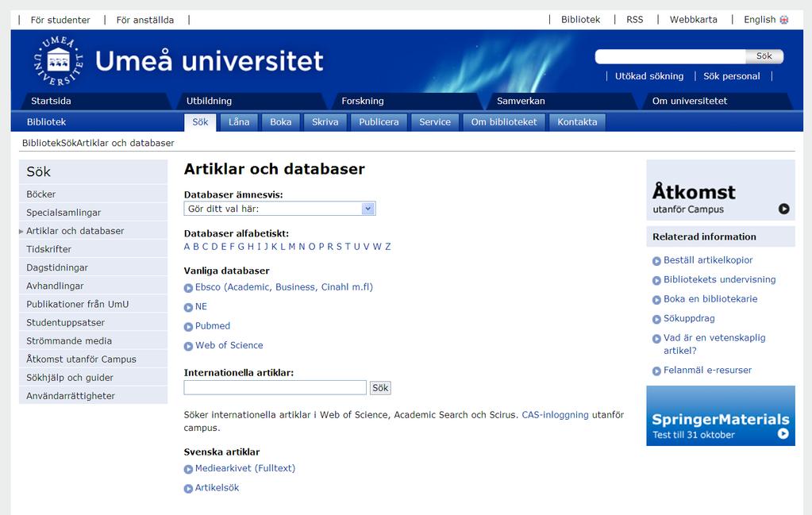Focus the Internationella artiklar search field
Viewport: 812px width, 515px height.
tap(275, 387)
